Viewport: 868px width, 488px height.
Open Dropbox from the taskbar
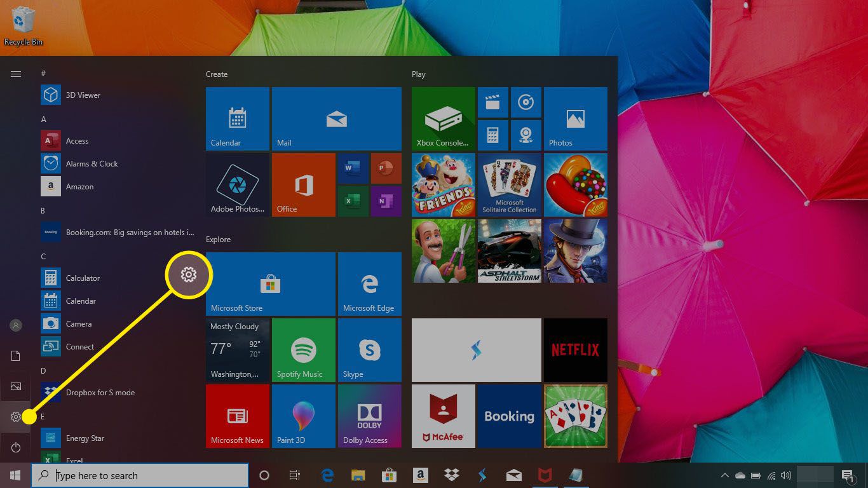pyautogui.click(x=452, y=475)
